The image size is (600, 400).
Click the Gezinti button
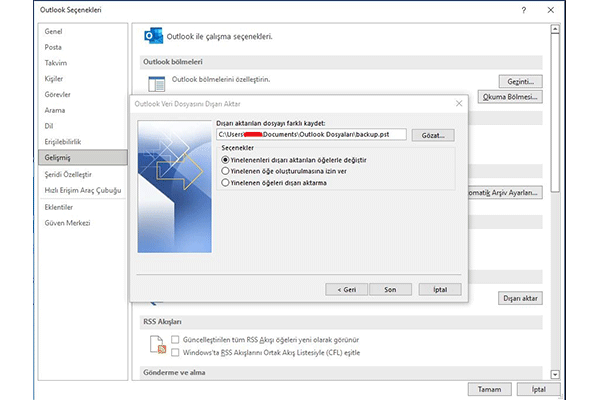pyautogui.click(x=520, y=82)
